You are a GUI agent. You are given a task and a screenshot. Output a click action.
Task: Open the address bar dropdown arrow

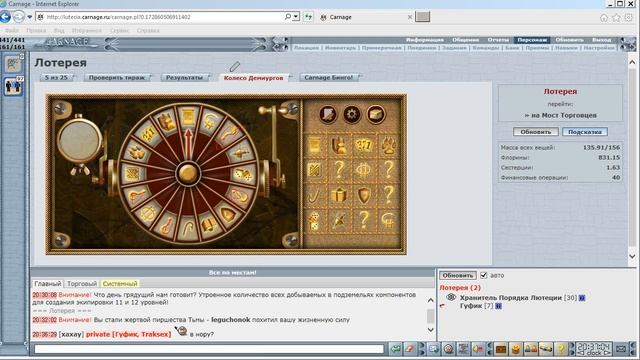point(296,17)
